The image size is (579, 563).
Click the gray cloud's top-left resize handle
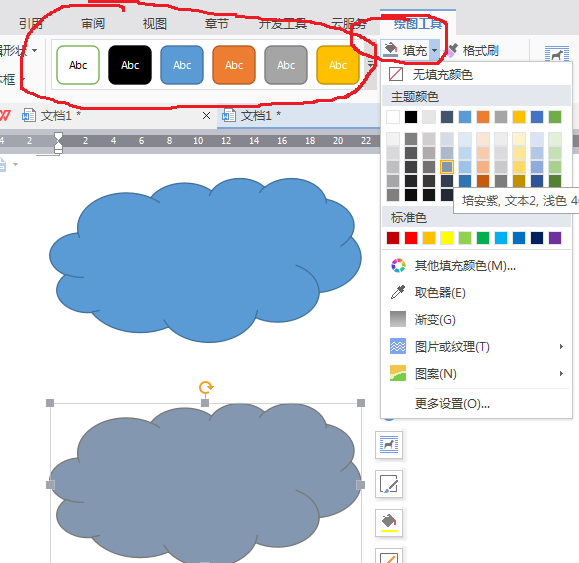tap(50, 403)
